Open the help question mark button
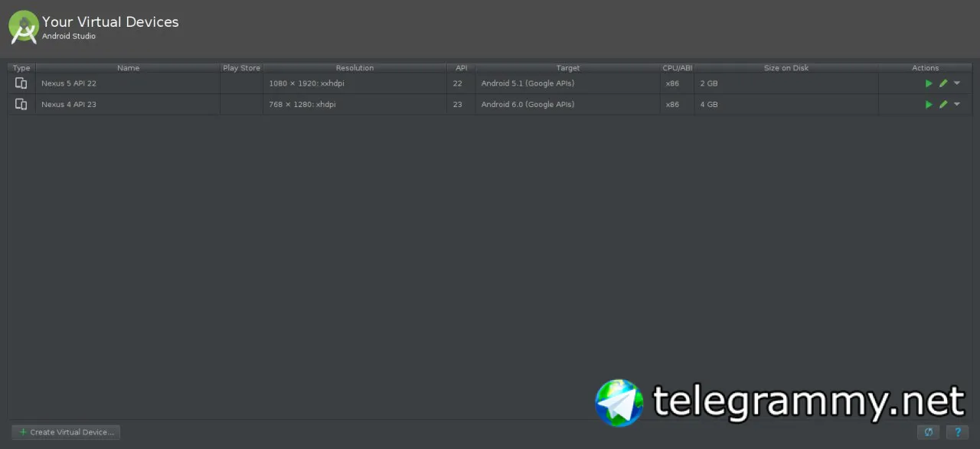Screen dimensions: 980x449 coord(958,432)
